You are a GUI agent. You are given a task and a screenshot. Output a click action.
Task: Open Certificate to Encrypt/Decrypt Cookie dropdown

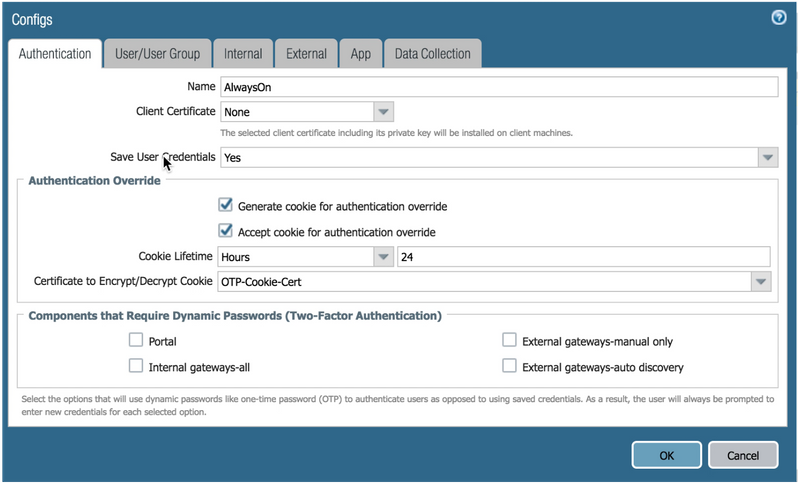tap(762, 282)
